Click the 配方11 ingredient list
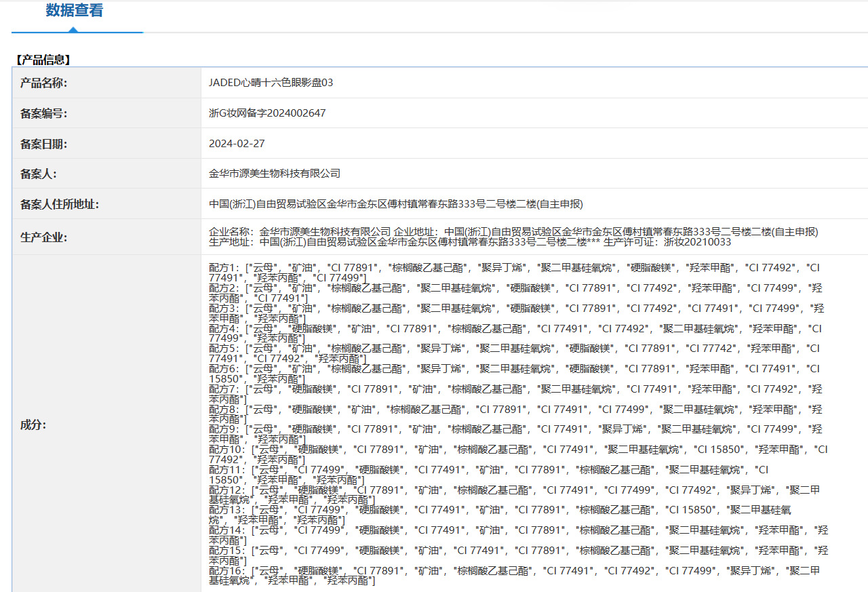Screen dimensions: 868x592 [x=489, y=475]
